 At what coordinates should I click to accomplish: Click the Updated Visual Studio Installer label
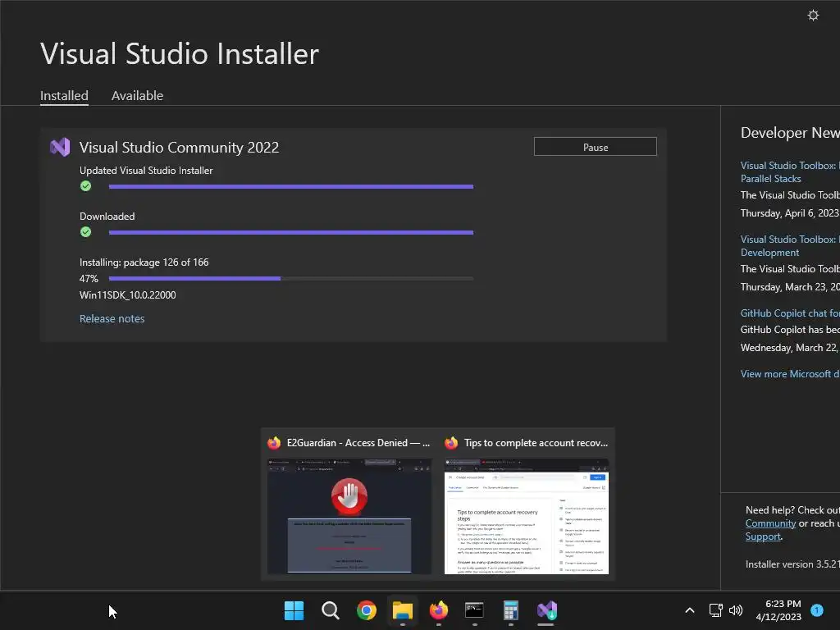coord(146,171)
